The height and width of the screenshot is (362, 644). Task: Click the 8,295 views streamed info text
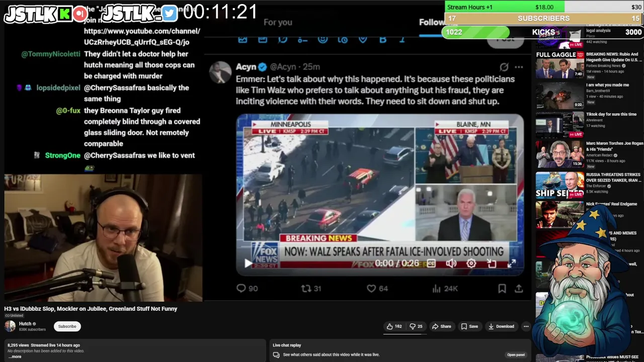click(44, 345)
